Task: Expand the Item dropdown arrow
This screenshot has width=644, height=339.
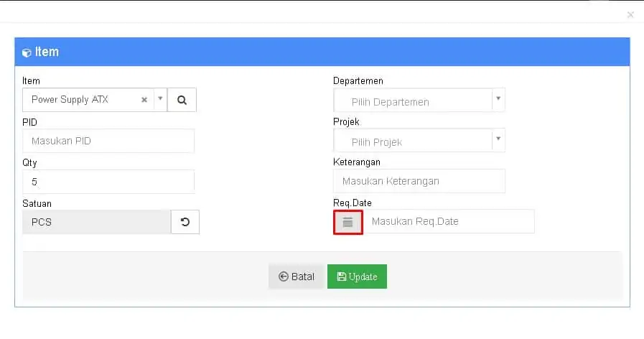Action: (x=161, y=98)
